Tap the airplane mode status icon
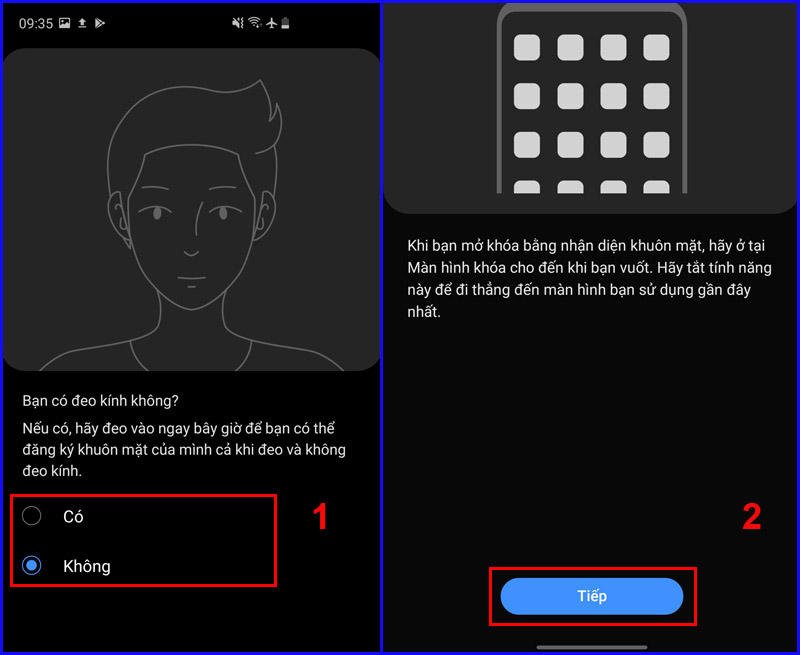The height and width of the screenshot is (655, 800). point(271,22)
